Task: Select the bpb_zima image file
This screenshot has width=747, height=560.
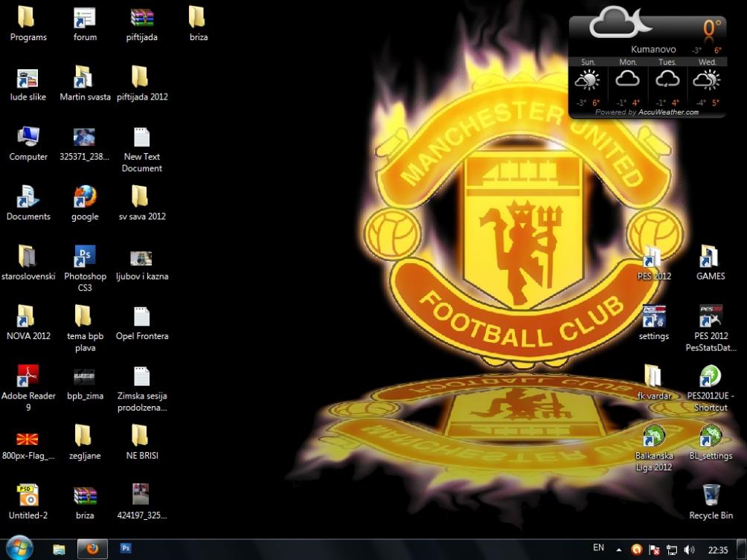Action: coord(85,378)
